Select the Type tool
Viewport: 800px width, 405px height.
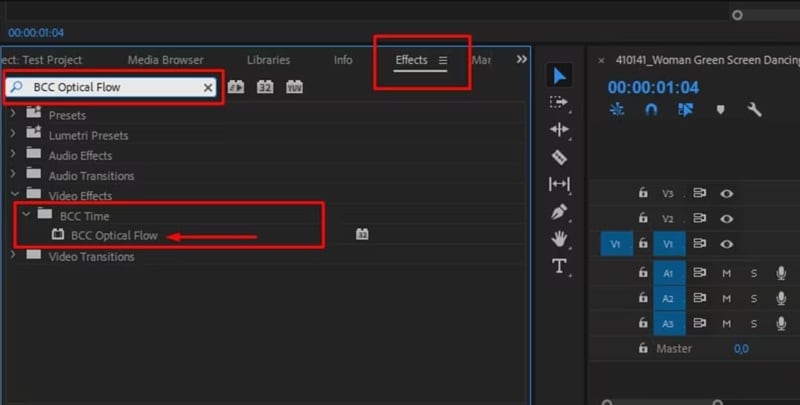[559, 266]
